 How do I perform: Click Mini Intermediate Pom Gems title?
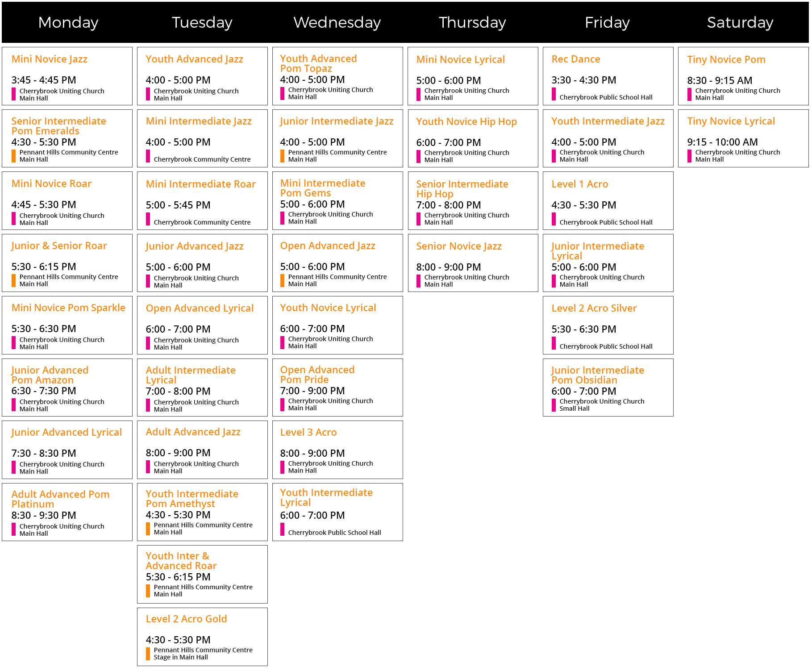pos(322,188)
